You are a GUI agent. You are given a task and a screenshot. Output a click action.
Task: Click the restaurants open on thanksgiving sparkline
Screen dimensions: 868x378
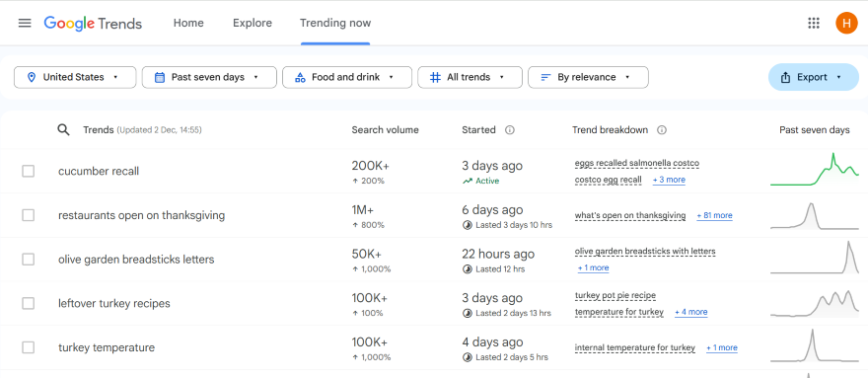click(815, 215)
